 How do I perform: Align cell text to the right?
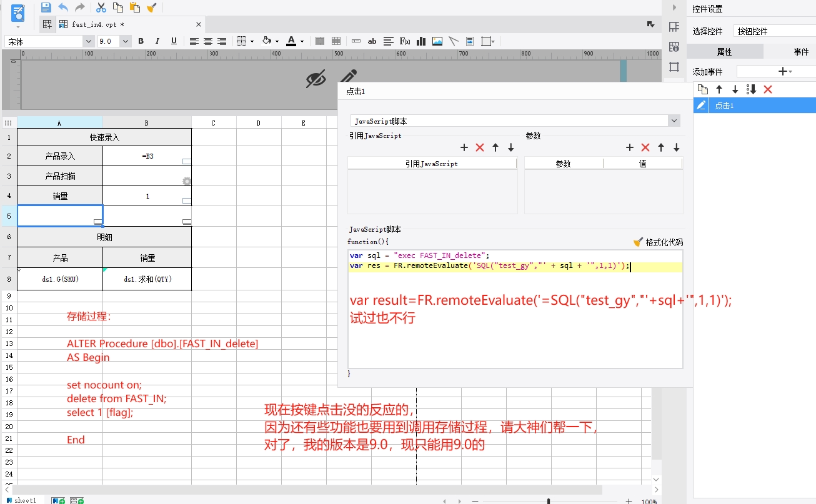222,41
